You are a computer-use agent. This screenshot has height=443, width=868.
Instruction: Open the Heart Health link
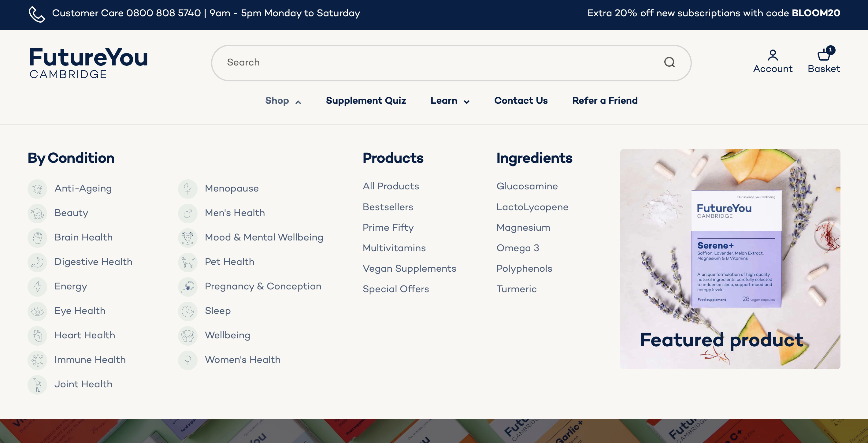(x=85, y=335)
